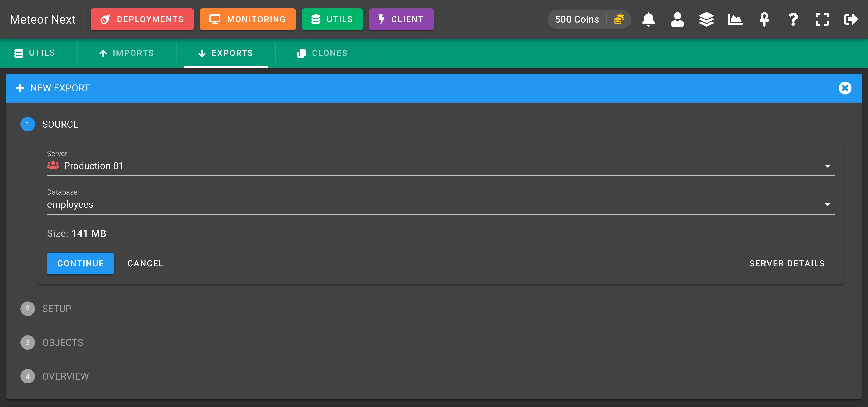This screenshot has width=868, height=407.
Task: Open the Monitoring section
Action: [x=248, y=19]
